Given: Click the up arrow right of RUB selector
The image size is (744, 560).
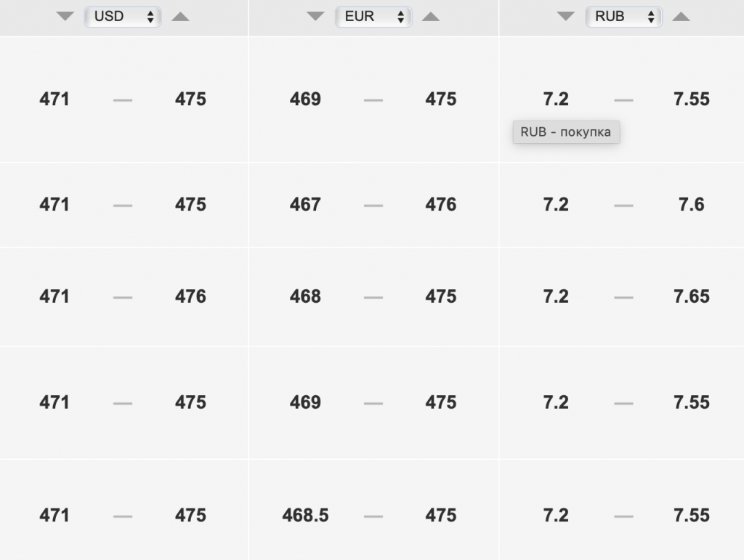Looking at the screenshot, I should 681,17.
